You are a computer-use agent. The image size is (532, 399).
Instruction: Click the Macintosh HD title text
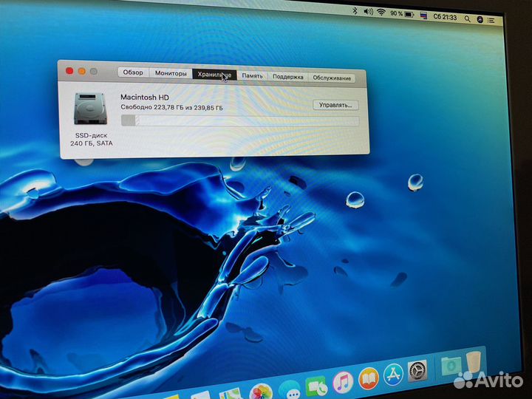click(145, 97)
